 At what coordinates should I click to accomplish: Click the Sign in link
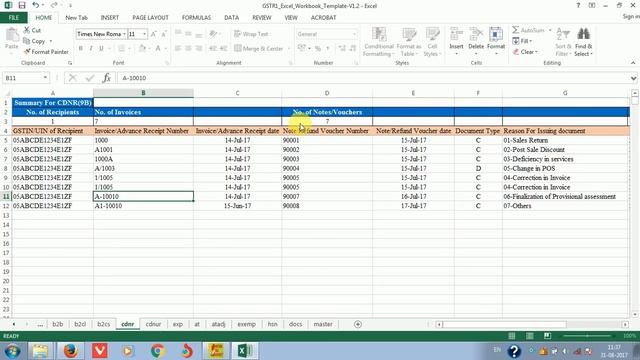[631, 16]
